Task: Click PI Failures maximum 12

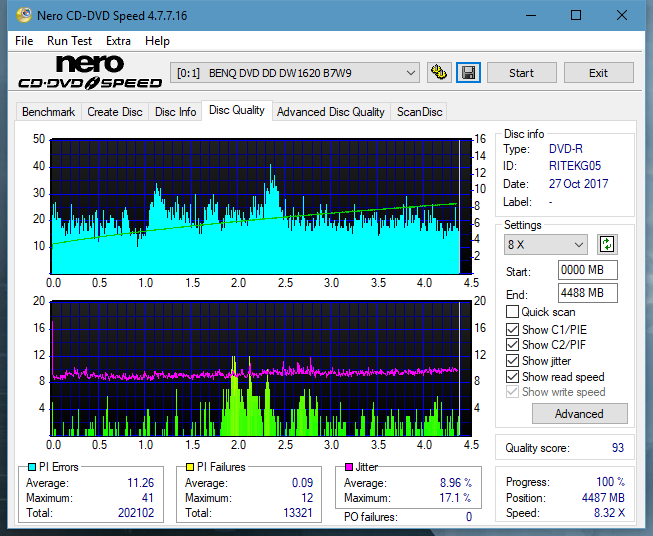Action: point(307,498)
